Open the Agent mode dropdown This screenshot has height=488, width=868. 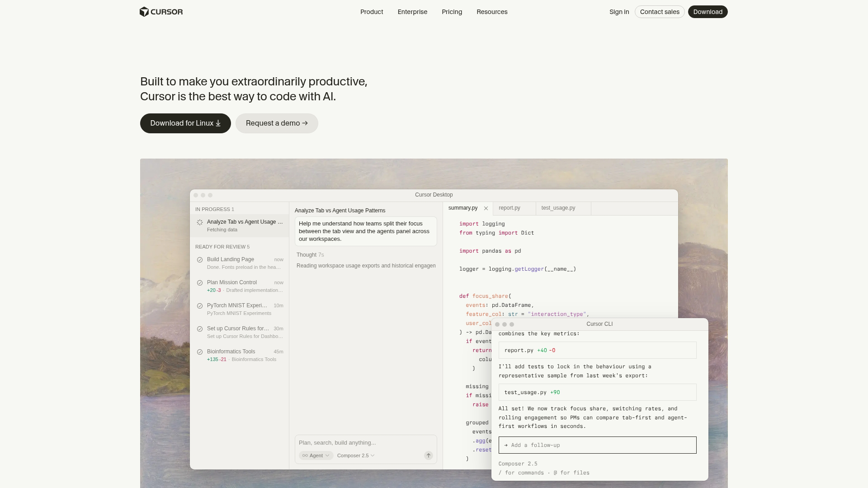coord(316,455)
